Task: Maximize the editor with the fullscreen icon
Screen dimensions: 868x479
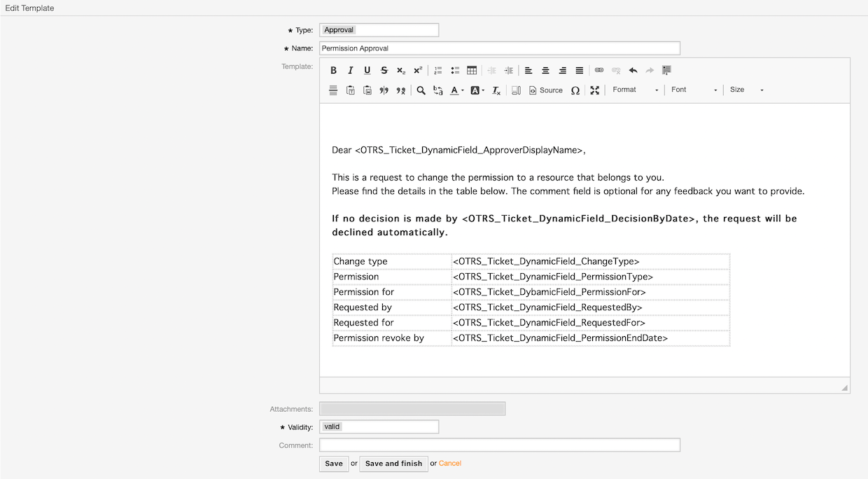Action: [x=595, y=90]
